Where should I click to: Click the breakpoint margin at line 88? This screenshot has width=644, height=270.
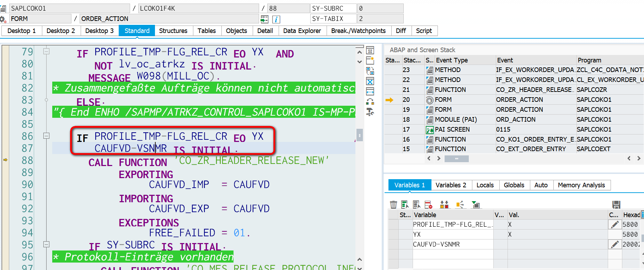pos(5,160)
